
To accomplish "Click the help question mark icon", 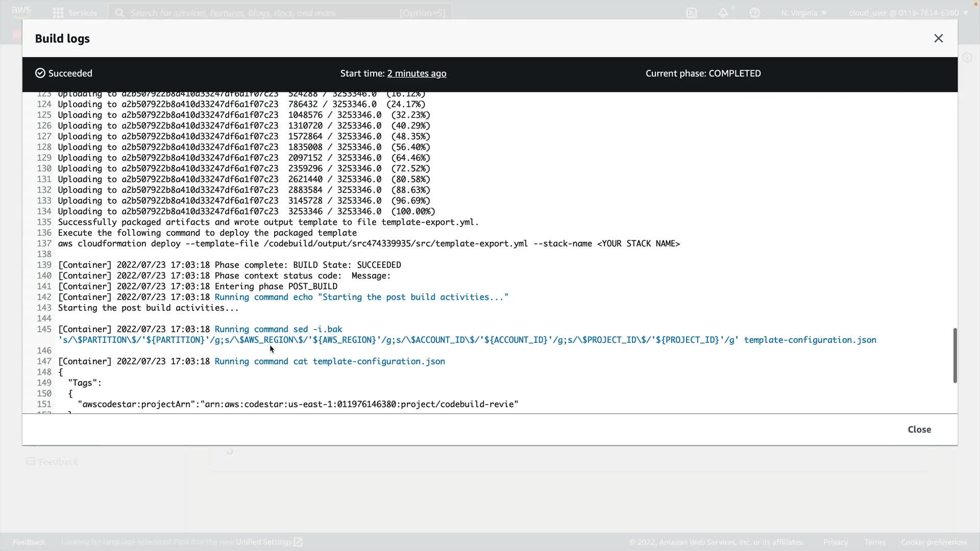I will (x=754, y=13).
